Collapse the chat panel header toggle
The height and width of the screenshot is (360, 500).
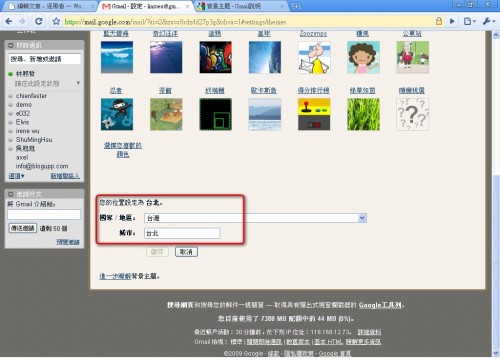pos(11,45)
